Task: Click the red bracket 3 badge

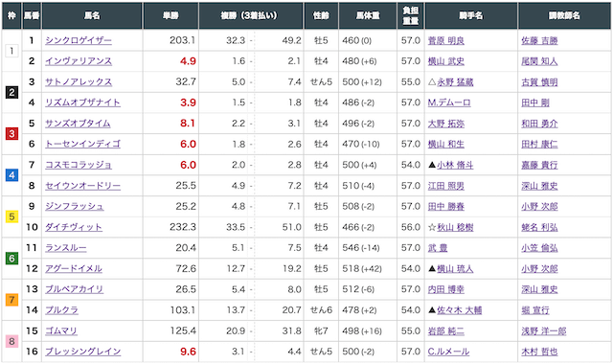Action: coord(11,134)
